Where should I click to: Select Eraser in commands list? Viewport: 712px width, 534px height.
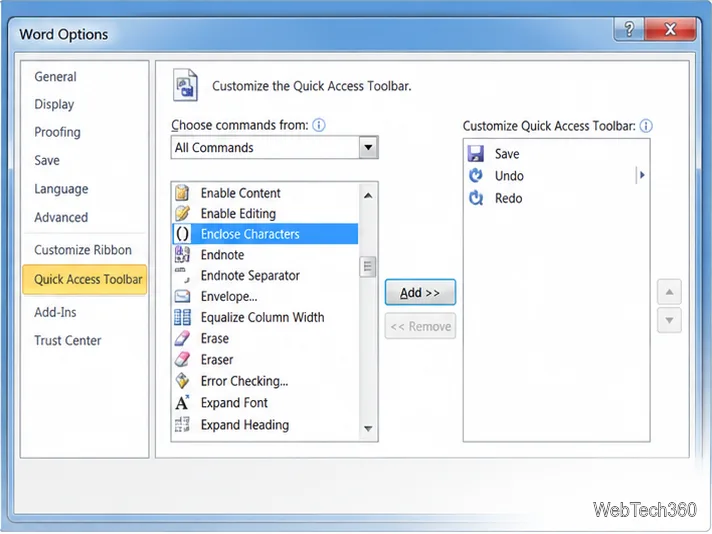tap(265, 359)
